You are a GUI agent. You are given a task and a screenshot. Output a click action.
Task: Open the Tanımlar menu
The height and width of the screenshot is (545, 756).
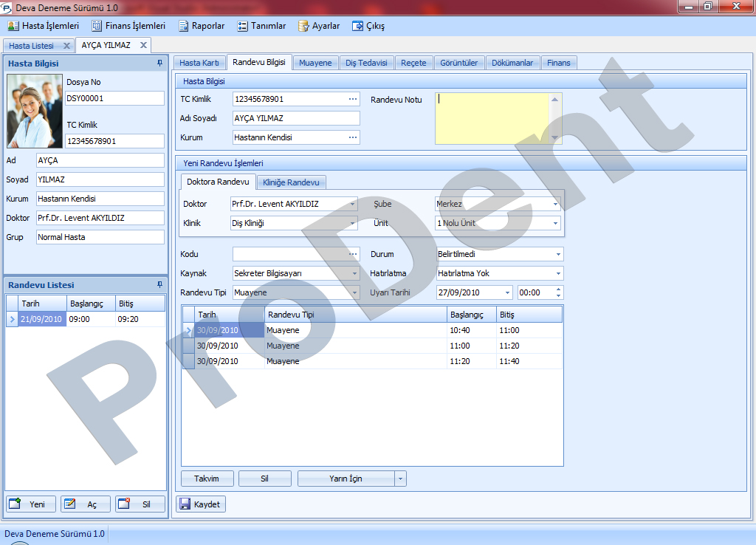tap(262, 26)
